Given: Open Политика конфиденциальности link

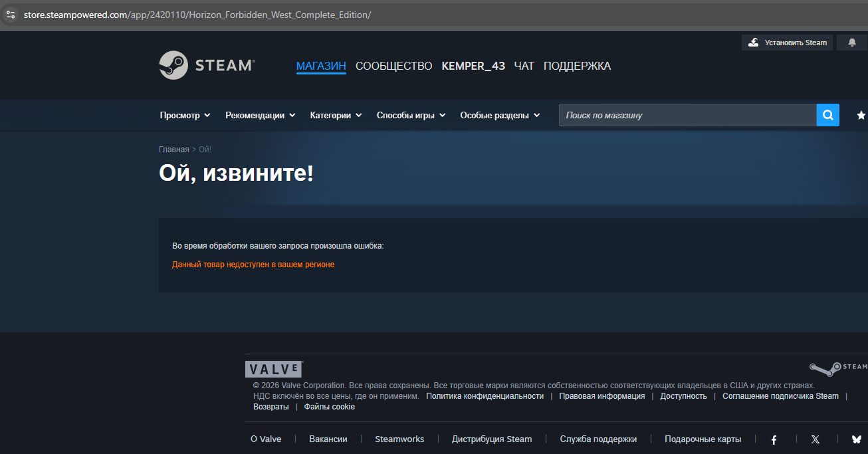Looking at the screenshot, I should (485, 396).
